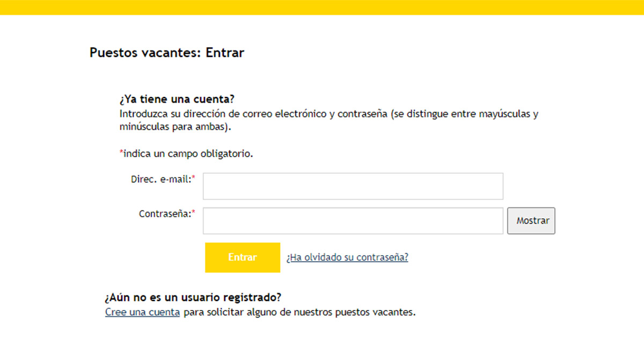Click the ¿Ya tiene una cuenta? heading
644x362 pixels.
pyautogui.click(x=177, y=100)
